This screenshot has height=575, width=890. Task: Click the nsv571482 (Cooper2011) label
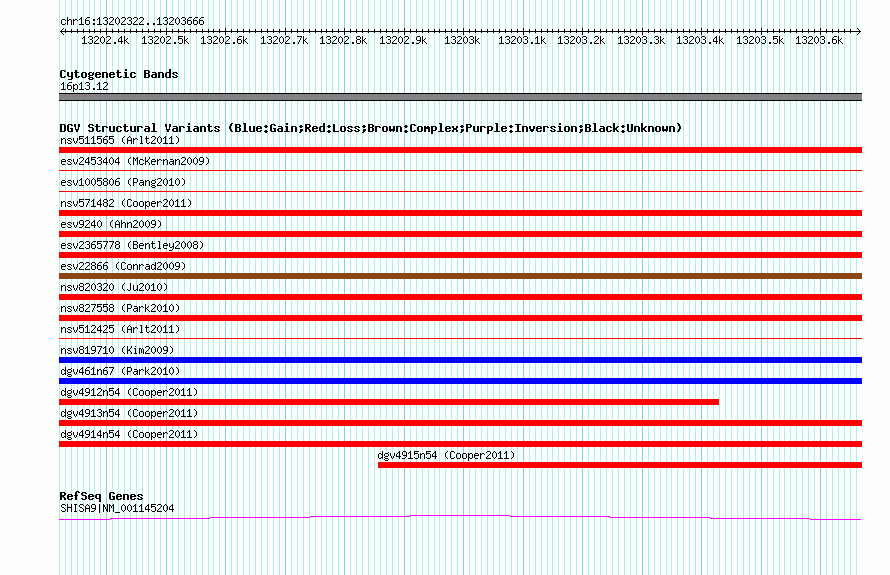point(126,203)
